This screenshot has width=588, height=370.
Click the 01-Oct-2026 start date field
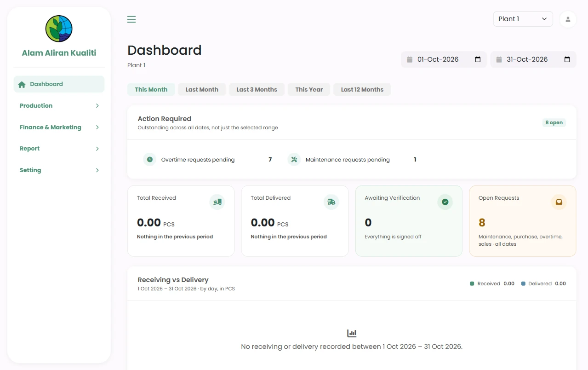point(444,59)
